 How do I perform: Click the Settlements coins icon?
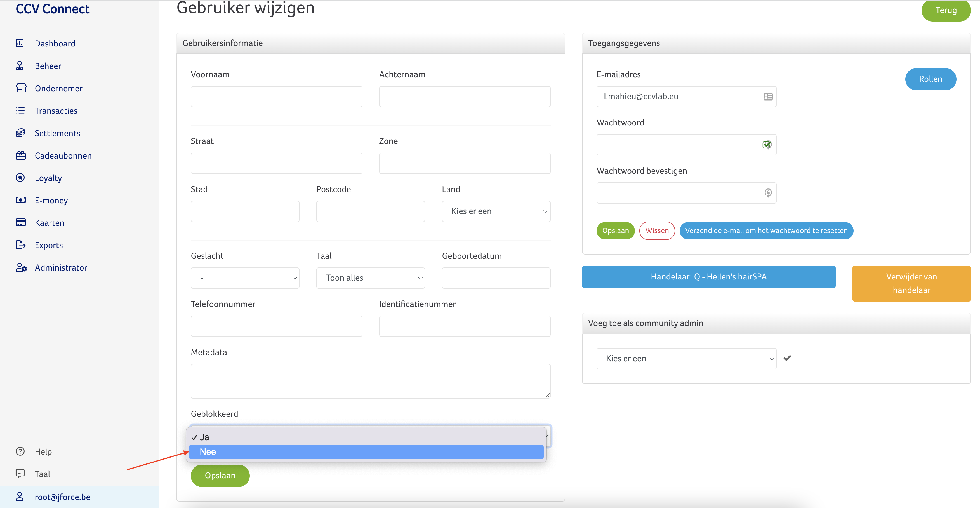20,133
